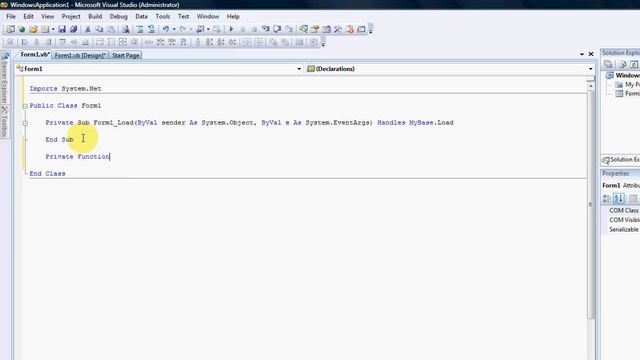Screen dimensions: 640x360
Task: Comment out the selected lines icon
Action: (140, 29)
